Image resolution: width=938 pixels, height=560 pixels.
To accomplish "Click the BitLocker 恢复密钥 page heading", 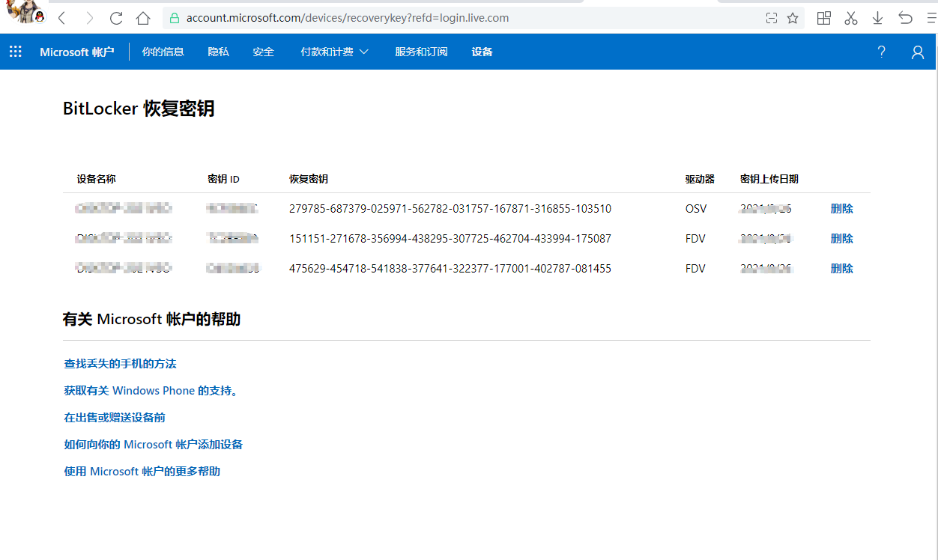I will (139, 109).
